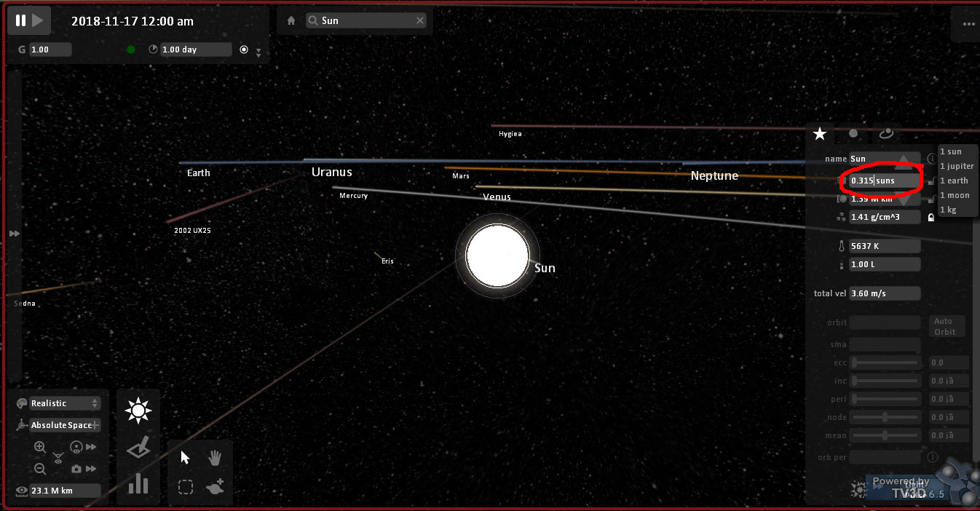The height and width of the screenshot is (511, 980).
Task: Open the Absolute Space reference dropdown
Action: pyautogui.click(x=65, y=425)
